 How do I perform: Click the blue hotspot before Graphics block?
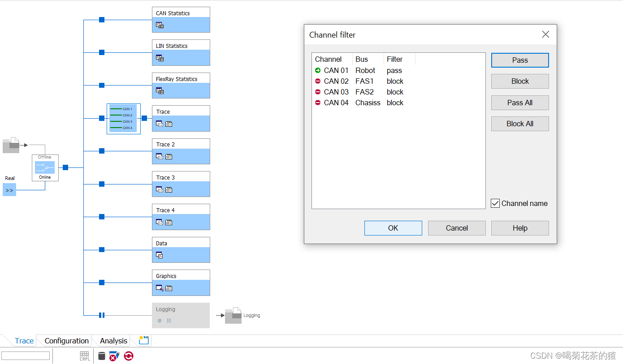pos(102,283)
